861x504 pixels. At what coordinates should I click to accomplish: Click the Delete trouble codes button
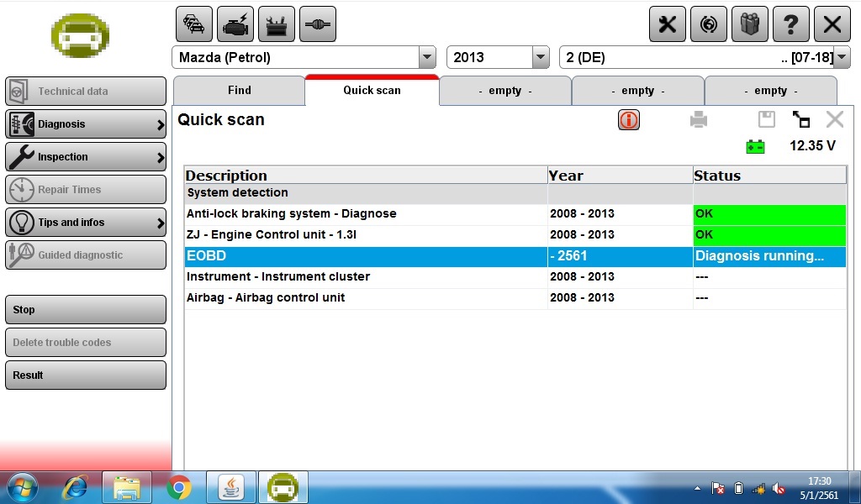click(86, 342)
